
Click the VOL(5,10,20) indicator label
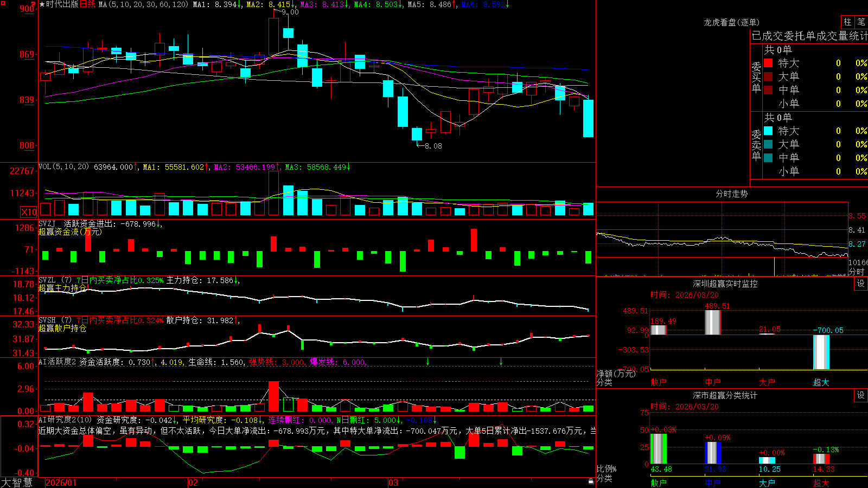pyautogui.click(x=63, y=166)
